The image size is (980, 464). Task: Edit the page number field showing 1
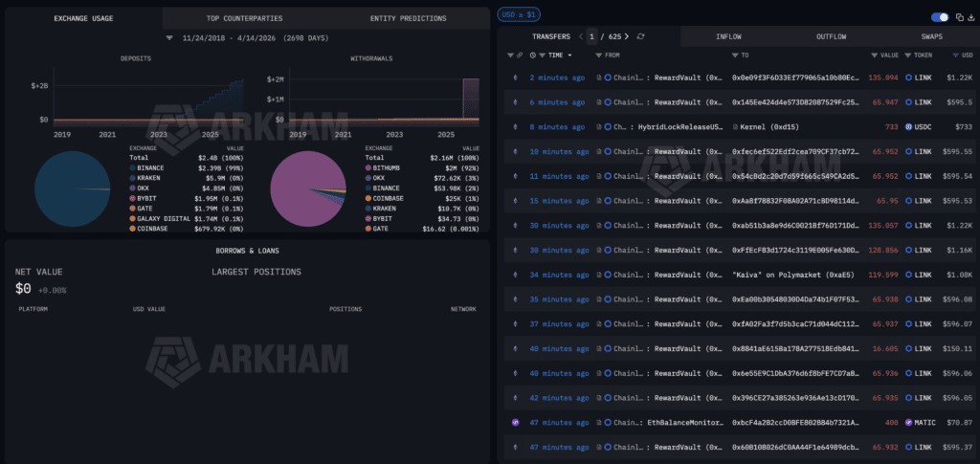coord(591,37)
